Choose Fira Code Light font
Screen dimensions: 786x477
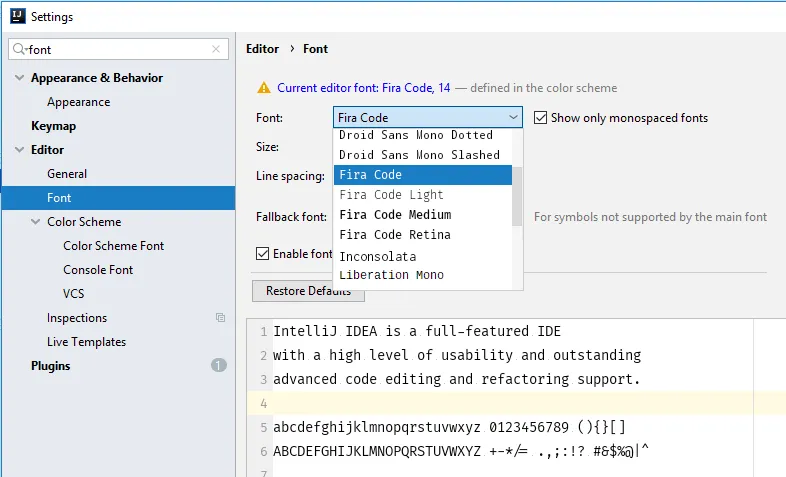423,195
